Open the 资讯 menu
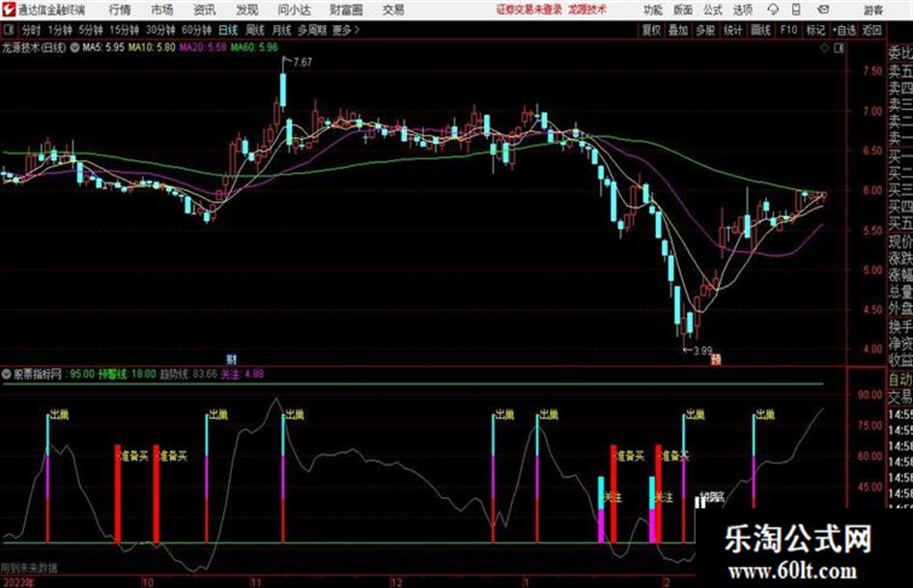913x588 pixels. click(x=205, y=10)
